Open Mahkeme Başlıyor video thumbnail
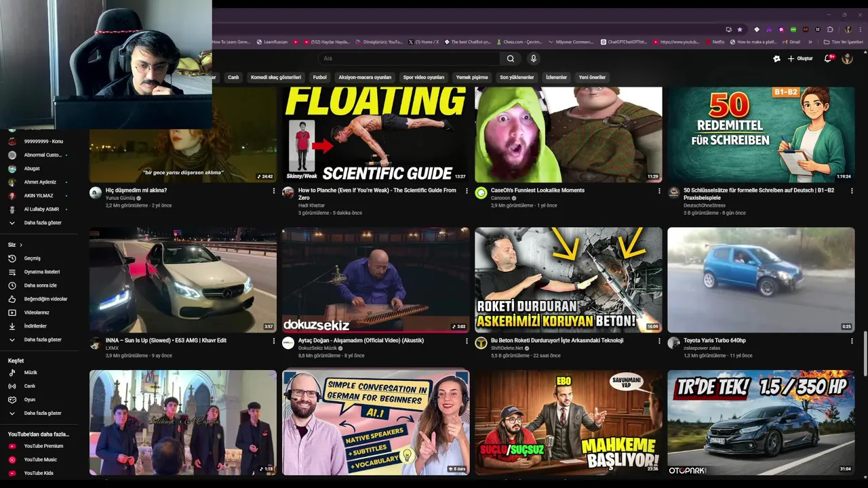868x488 pixels. [568, 422]
